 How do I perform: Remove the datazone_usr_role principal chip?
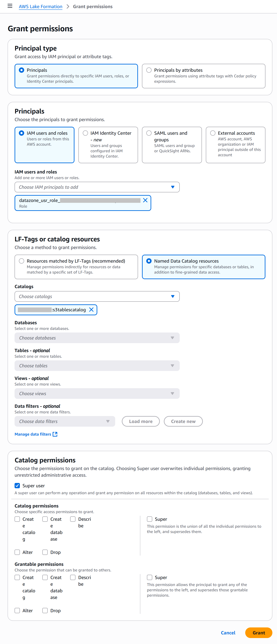click(145, 200)
